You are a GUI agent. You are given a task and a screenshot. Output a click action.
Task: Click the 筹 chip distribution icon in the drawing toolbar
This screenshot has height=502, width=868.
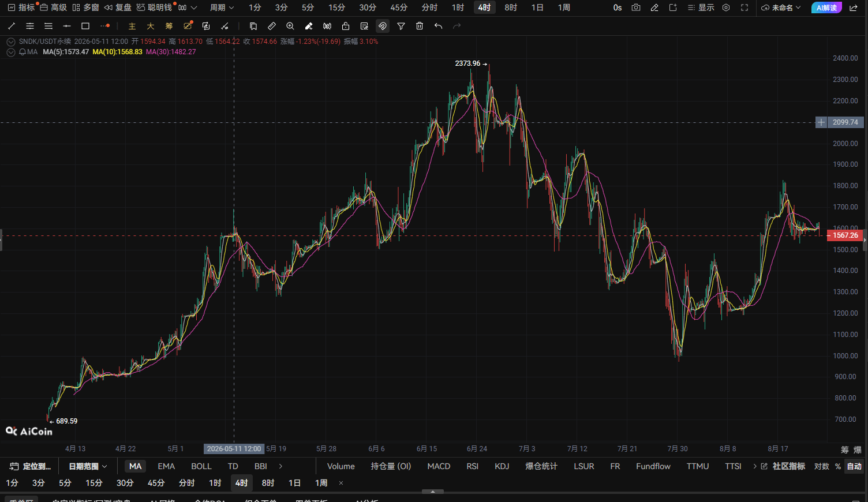[169, 26]
